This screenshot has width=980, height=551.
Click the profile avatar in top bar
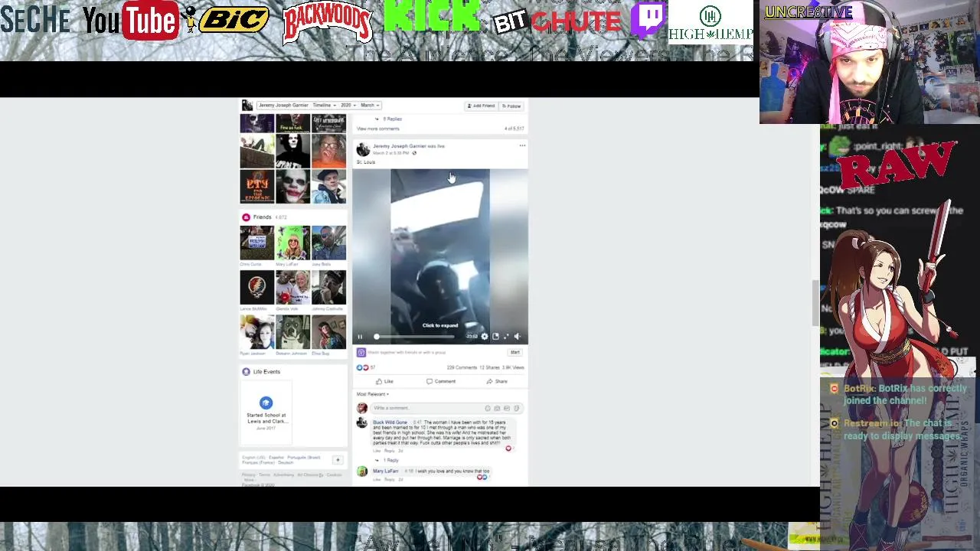coord(247,106)
